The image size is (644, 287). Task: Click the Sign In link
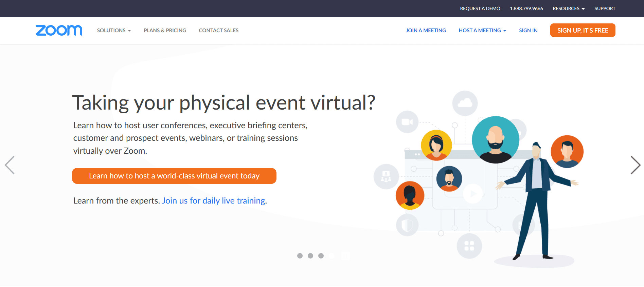528,31
